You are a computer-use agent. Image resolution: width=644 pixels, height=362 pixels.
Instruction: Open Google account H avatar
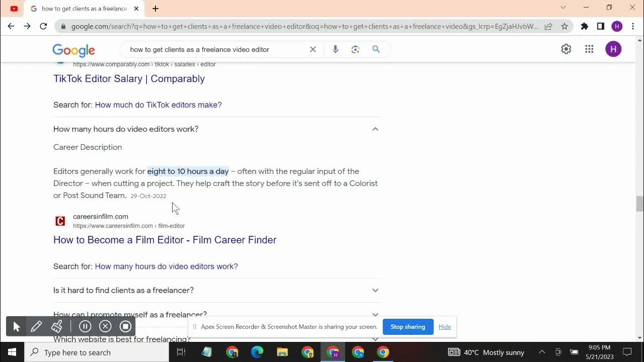[613, 49]
